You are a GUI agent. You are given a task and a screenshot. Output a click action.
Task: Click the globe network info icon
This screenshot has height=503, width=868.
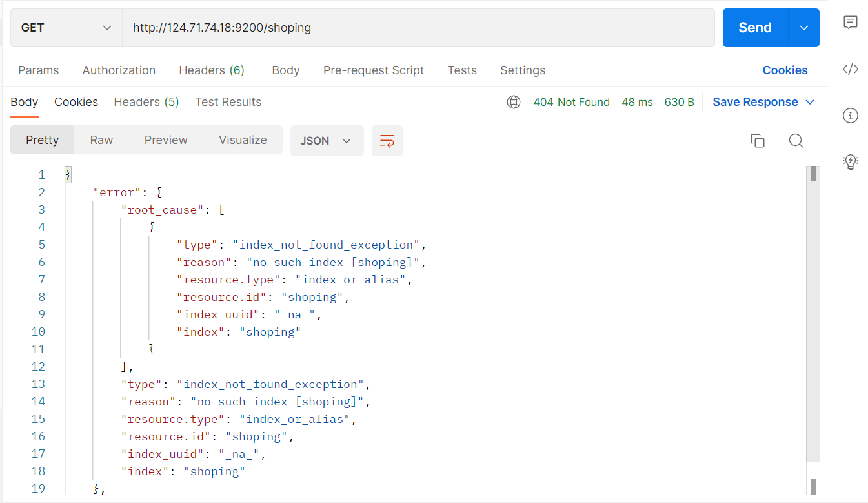pyautogui.click(x=514, y=102)
